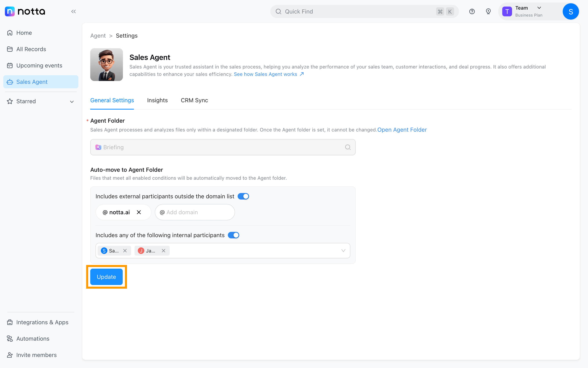Viewport: 588px width, 368px height.
Task: Click the search icon in Briefing field
Action: (x=348, y=147)
